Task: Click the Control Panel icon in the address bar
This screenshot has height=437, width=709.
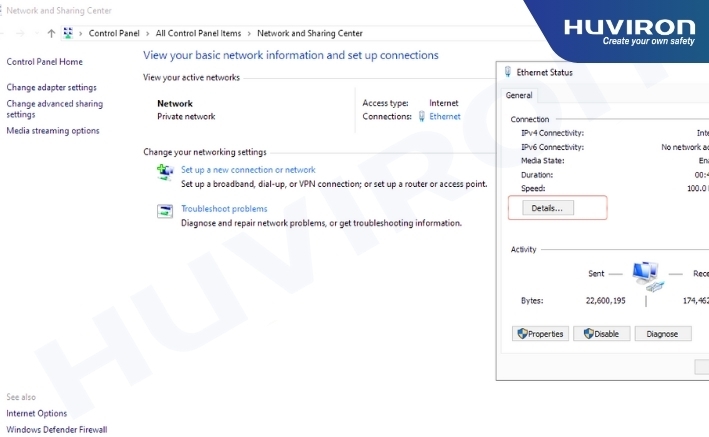Action: [x=68, y=33]
